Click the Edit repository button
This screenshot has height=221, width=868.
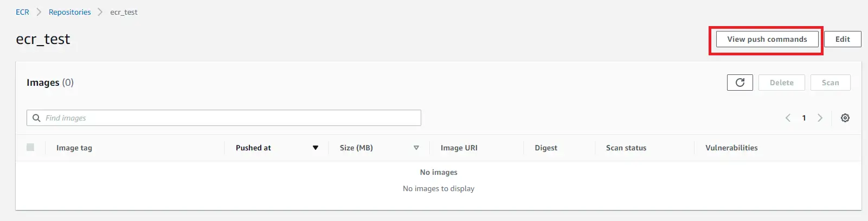pyautogui.click(x=842, y=39)
